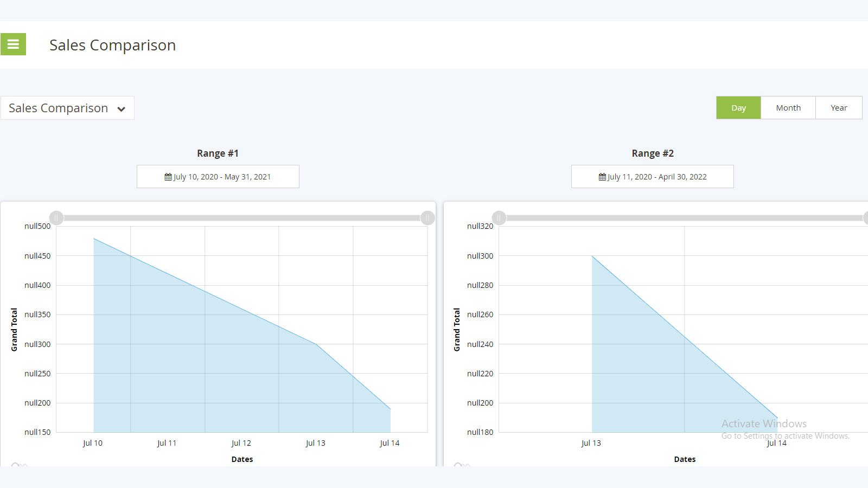Open Range #1 date range picker
The width and height of the screenshot is (868, 488).
218,177
